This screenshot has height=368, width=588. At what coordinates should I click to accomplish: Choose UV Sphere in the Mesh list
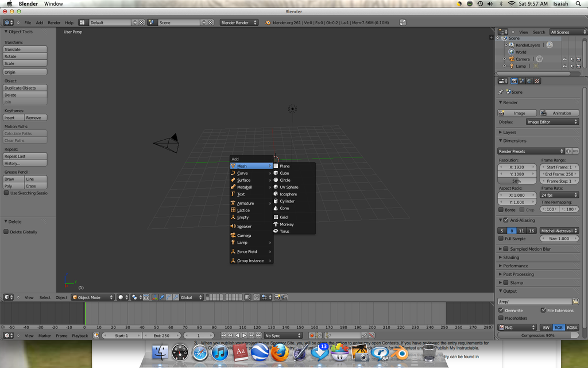click(x=289, y=187)
